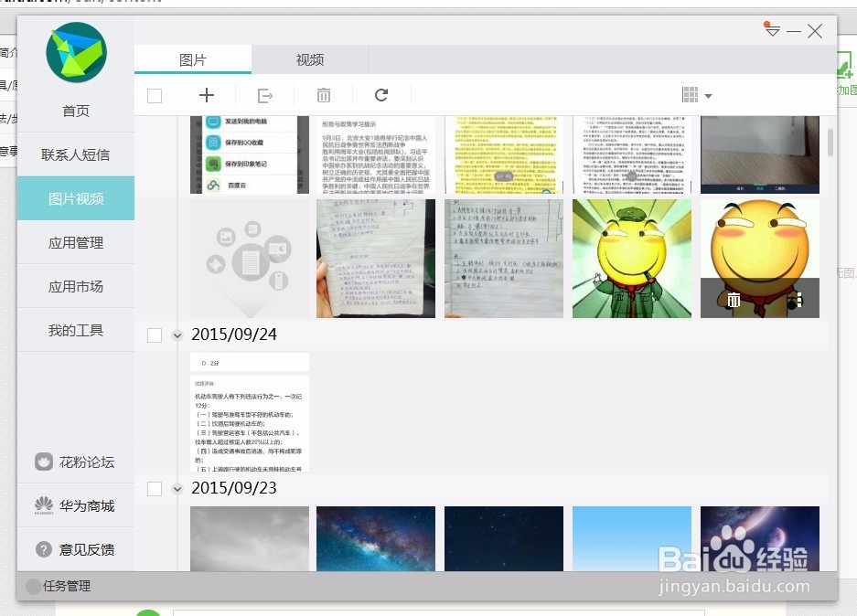Click the menu dropdown icon near minimize
The height and width of the screenshot is (616, 857).
(772, 30)
